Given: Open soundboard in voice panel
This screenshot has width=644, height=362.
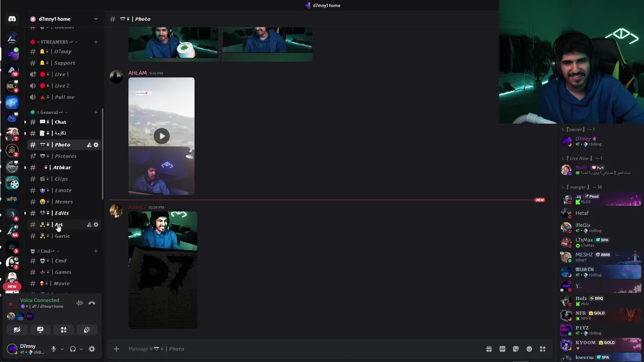Looking at the screenshot, I should pyautogui.click(x=87, y=330).
